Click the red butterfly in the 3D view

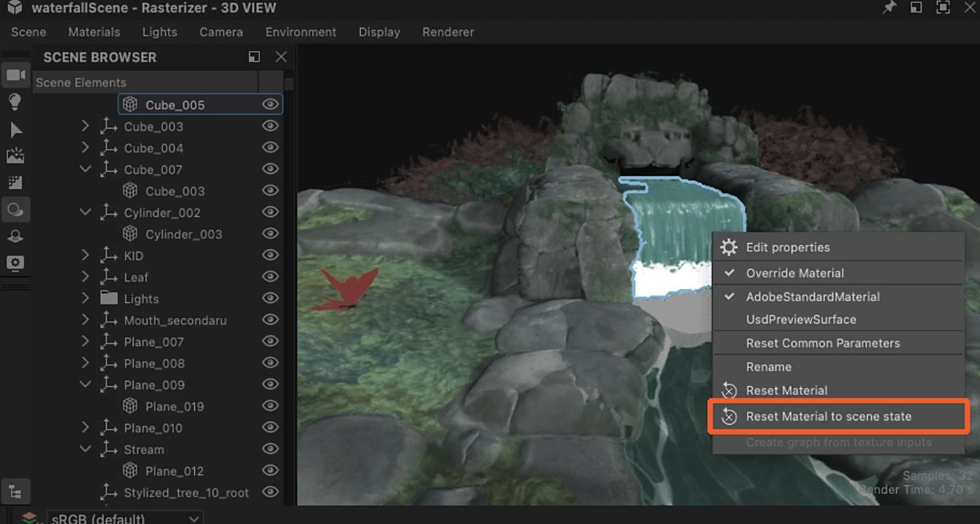click(x=346, y=290)
